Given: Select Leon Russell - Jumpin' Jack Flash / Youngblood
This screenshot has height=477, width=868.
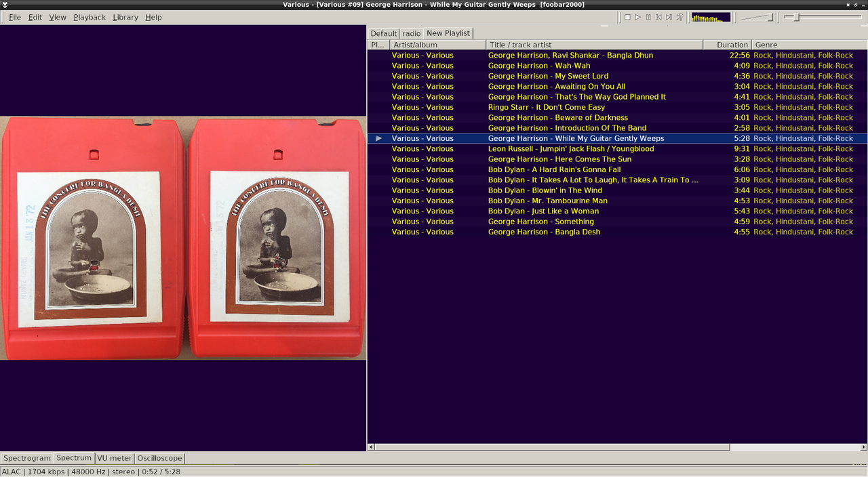Looking at the screenshot, I should tap(618, 149).
